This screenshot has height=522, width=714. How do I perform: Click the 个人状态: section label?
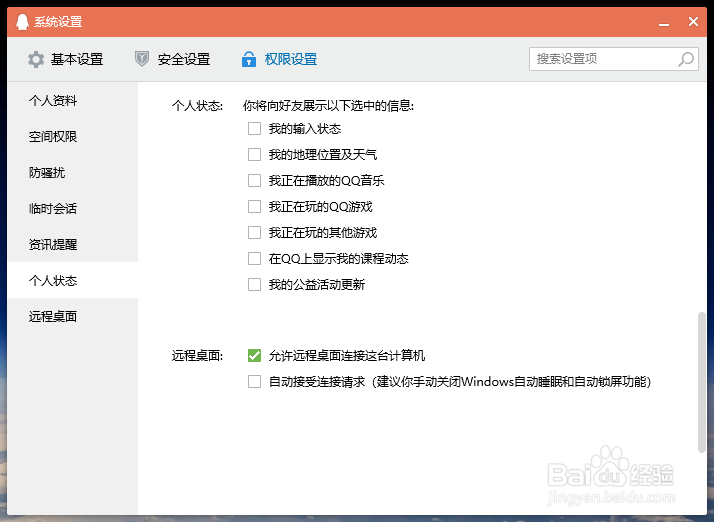197,106
